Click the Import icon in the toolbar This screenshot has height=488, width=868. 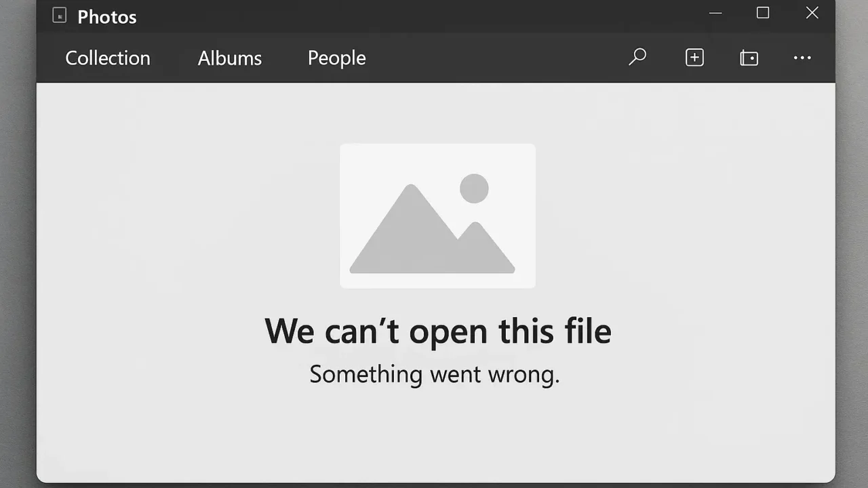coord(749,58)
